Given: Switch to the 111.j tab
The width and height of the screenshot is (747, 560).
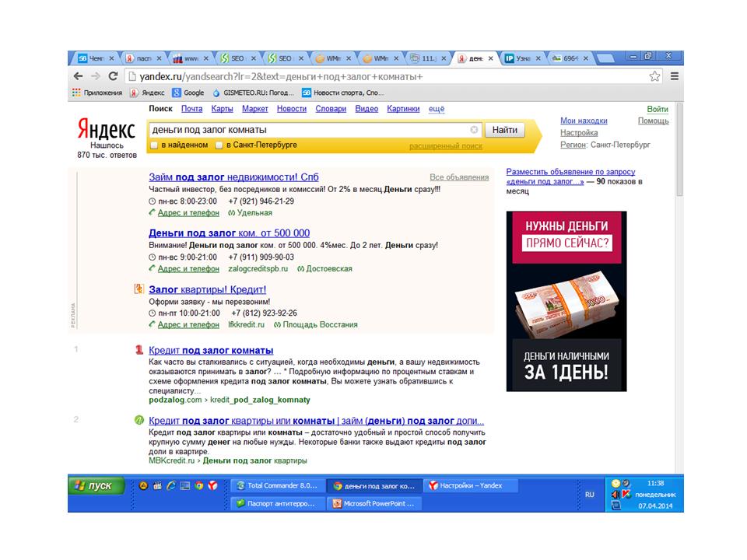Looking at the screenshot, I should [x=428, y=58].
